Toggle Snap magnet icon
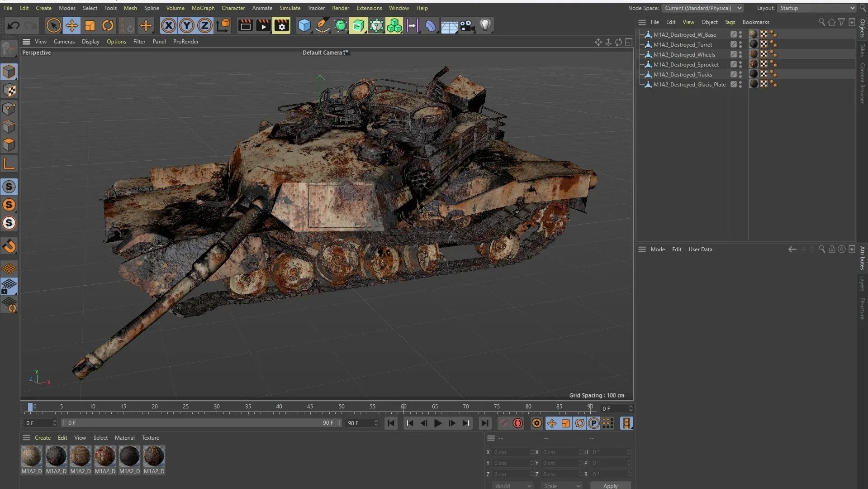The width and height of the screenshot is (868, 489). (9, 246)
